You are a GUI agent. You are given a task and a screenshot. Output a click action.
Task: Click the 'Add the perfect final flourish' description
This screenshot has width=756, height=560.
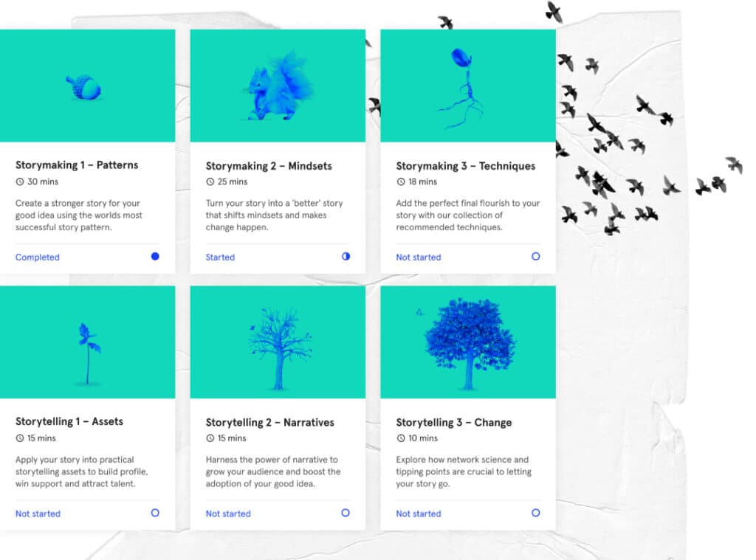pyautogui.click(x=468, y=215)
